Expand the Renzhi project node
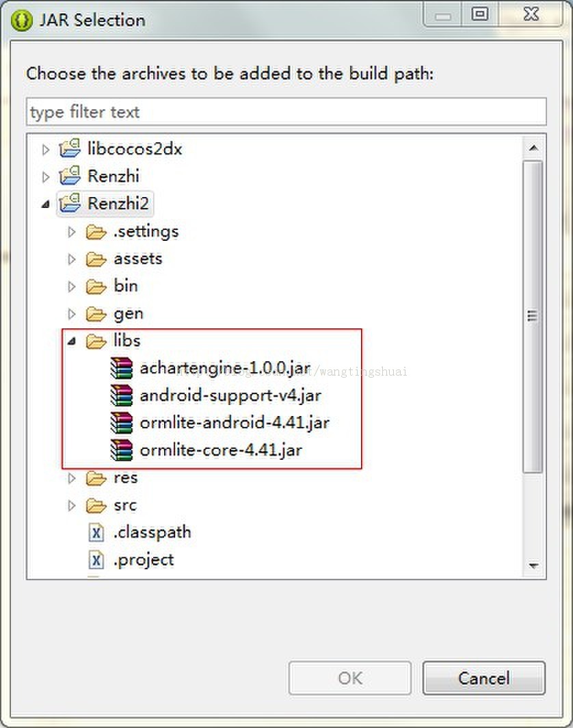573x728 pixels. click(x=45, y=177)
